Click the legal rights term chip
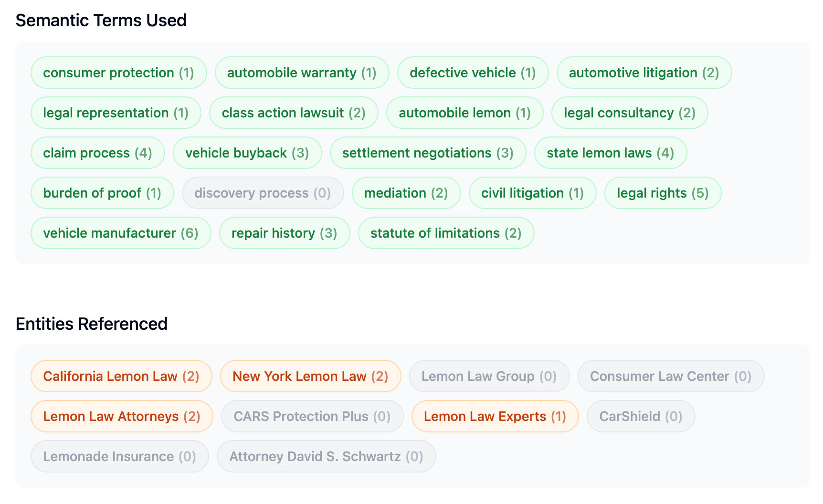This screenshot has height=504, width=823. (662, 193)
